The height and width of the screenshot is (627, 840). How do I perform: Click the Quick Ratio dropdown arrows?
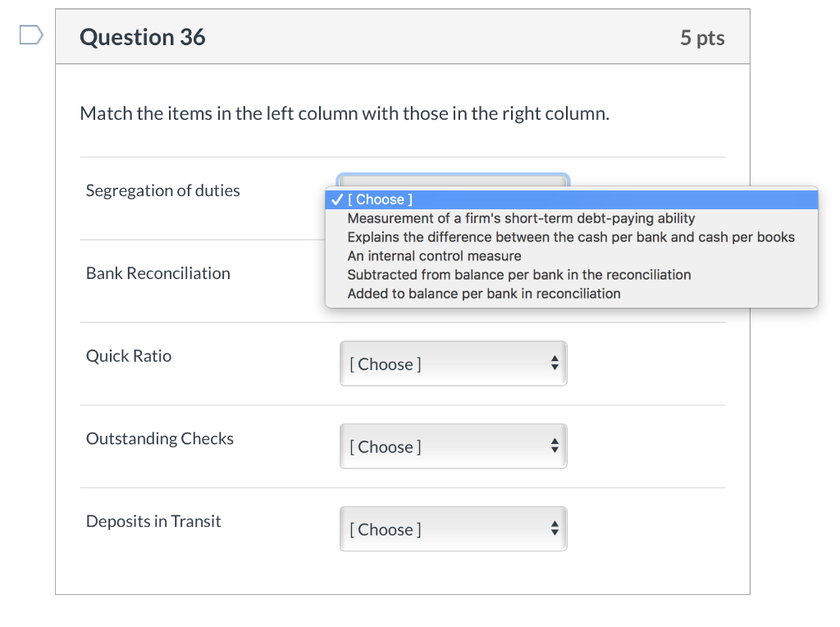click(x=555, y=364)
